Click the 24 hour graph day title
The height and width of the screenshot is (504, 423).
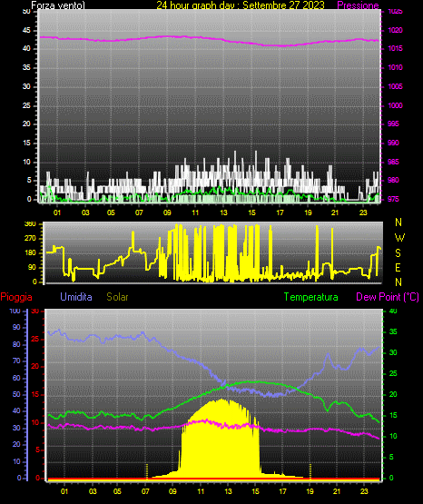tap(241, 5)
